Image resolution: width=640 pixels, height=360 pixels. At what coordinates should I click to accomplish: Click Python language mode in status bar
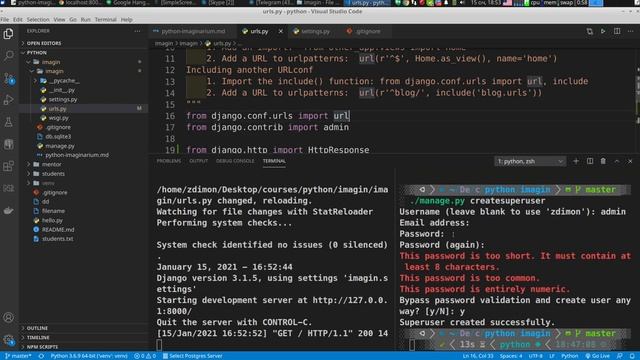click(x=569, y=356)
